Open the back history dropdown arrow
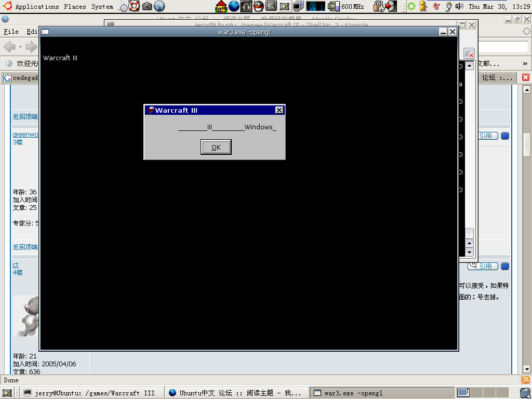 click(20, 47)
